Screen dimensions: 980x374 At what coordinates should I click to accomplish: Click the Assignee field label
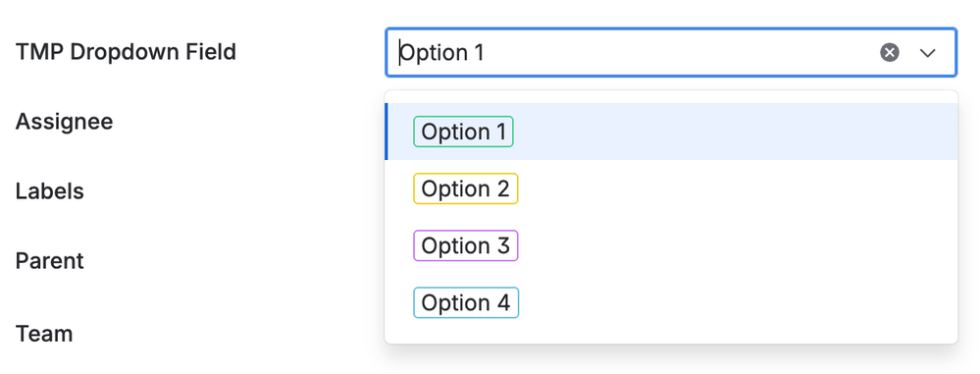65,122
